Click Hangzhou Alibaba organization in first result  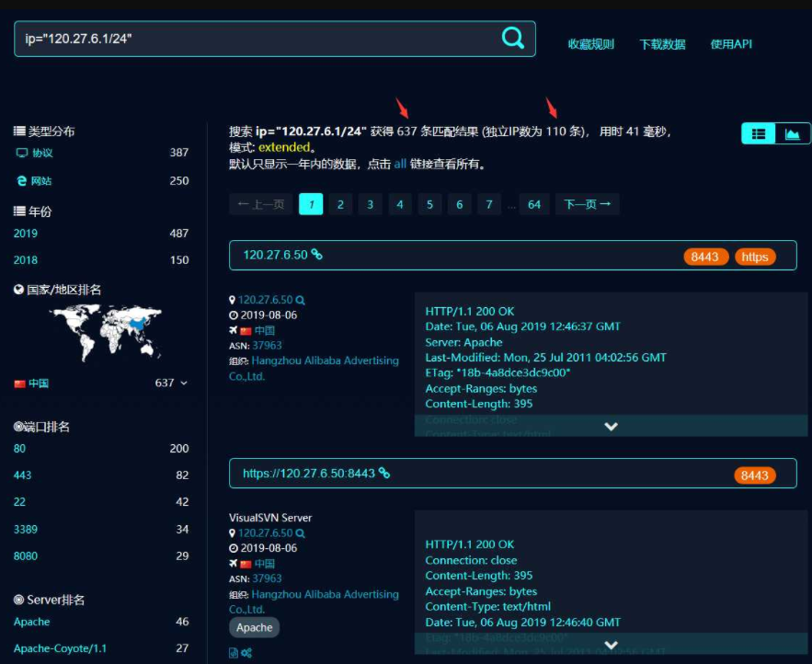click(314, 368)
